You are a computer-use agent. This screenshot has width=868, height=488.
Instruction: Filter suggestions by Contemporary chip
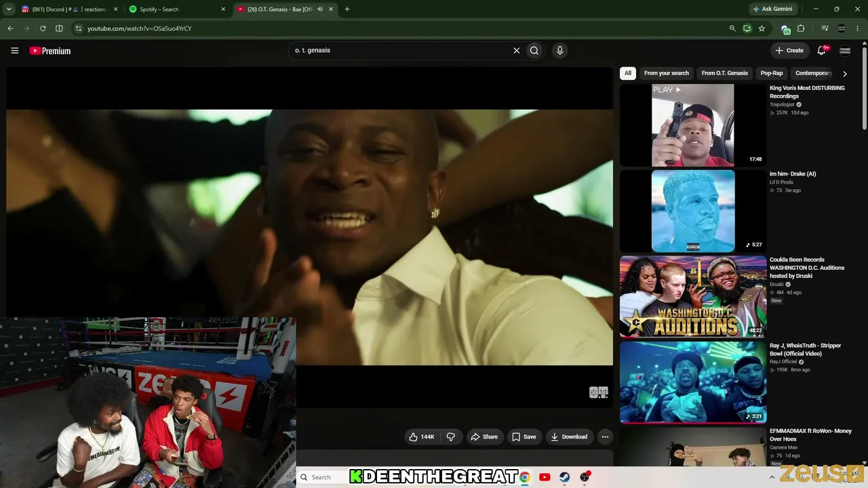click(813, 73)
